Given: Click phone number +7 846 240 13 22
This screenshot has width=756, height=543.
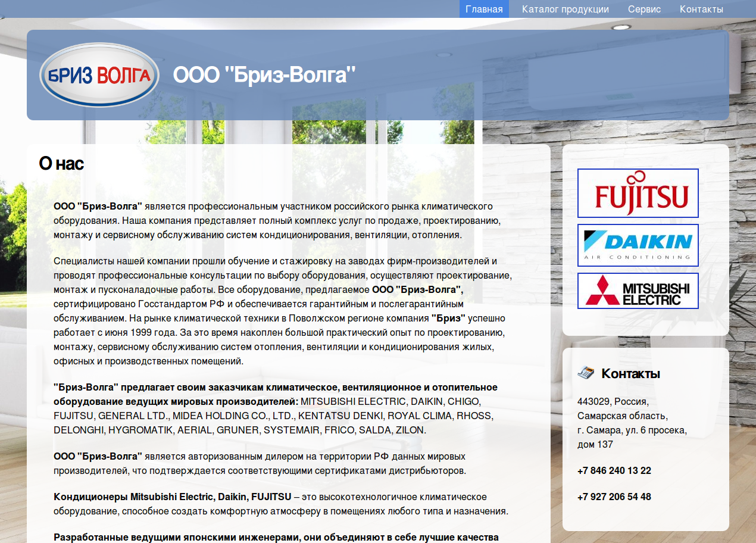Looking at the screenshot, I should coord(614,470).
